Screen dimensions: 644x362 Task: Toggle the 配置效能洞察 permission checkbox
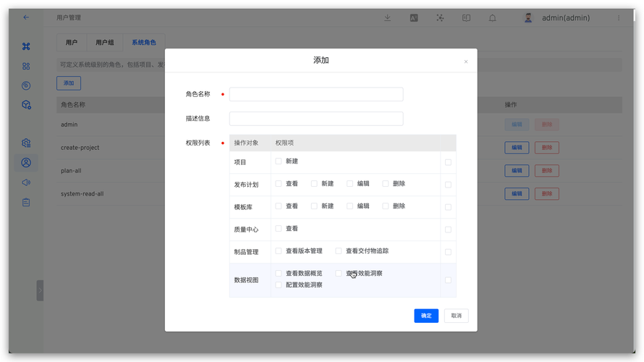(x=279, y=285)
